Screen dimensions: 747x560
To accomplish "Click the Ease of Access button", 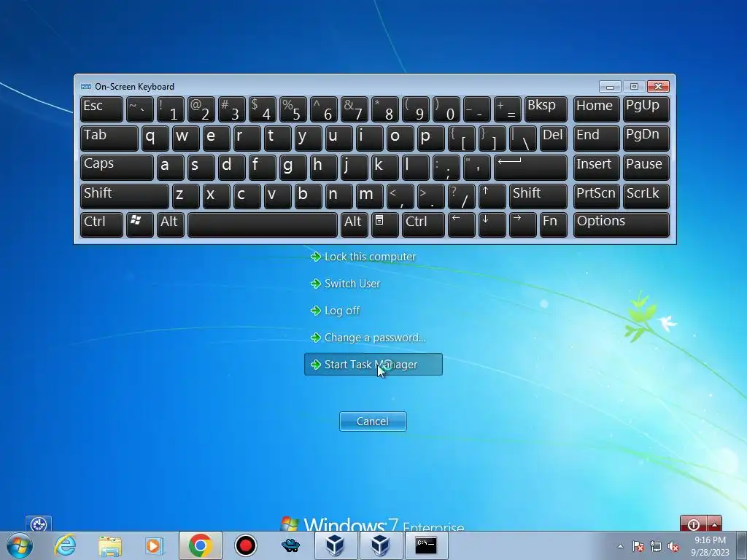I will pos(39,524).
